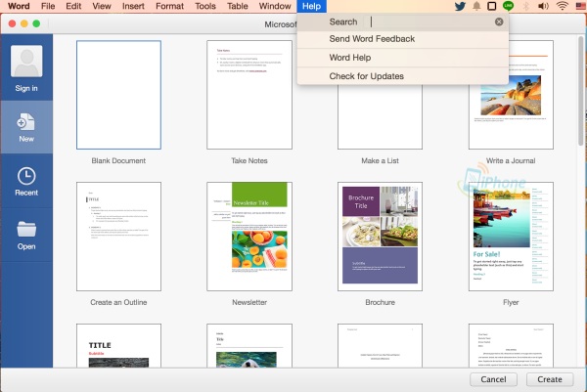The width and height of the screenshot is (587, 392).
Task: Click the LINE status icon in menu bar
Action: click(508, 6)
